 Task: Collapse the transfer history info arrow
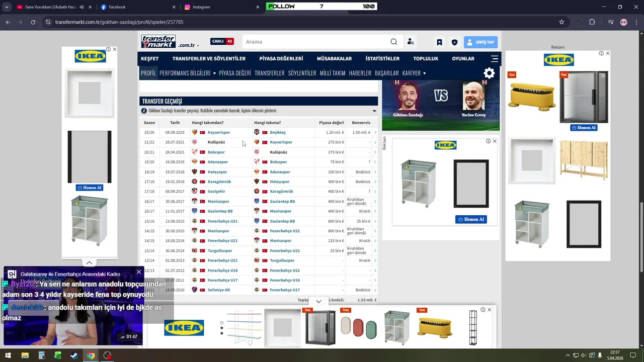[374, 111]
